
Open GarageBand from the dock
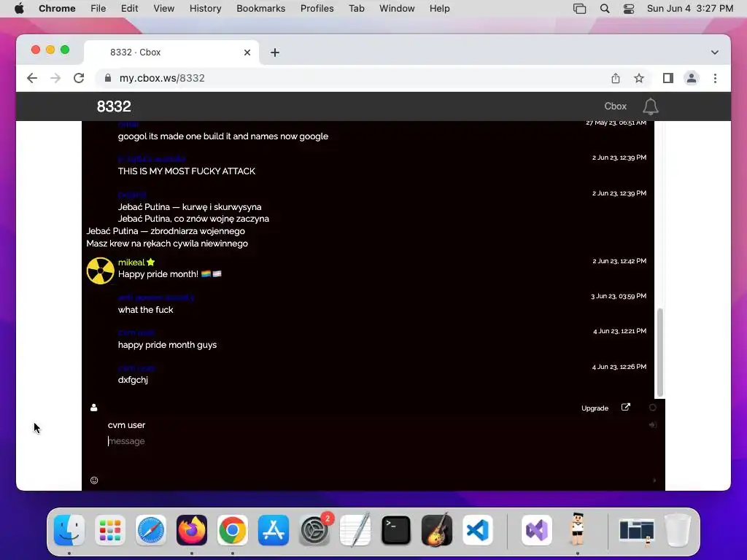point(437,530)
